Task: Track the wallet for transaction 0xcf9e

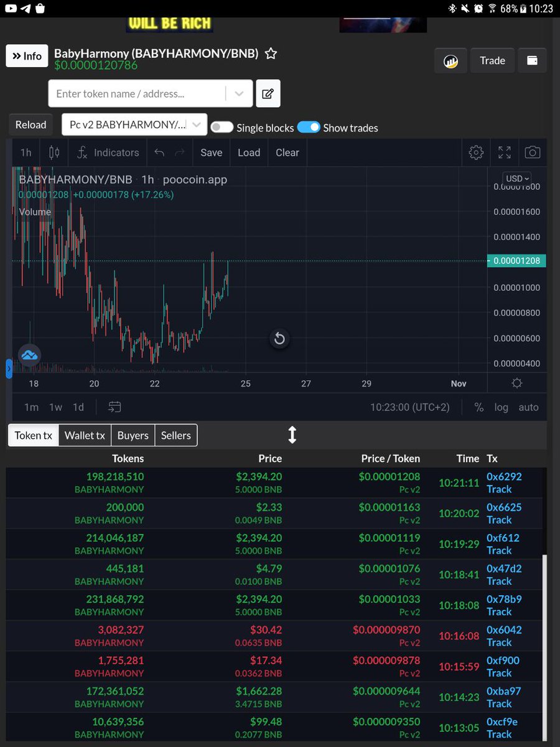Action: [x=499, y=734]
